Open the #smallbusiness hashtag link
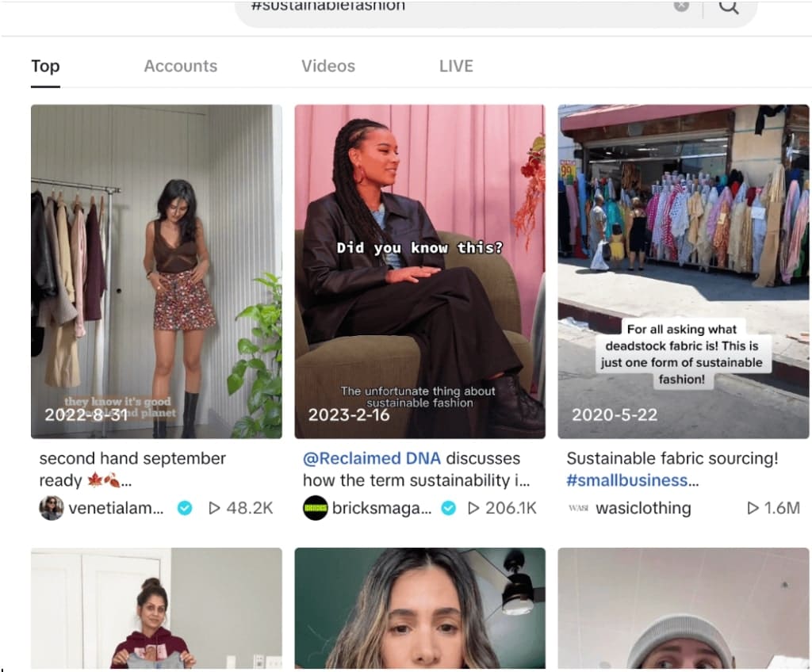 click(626, 480)
